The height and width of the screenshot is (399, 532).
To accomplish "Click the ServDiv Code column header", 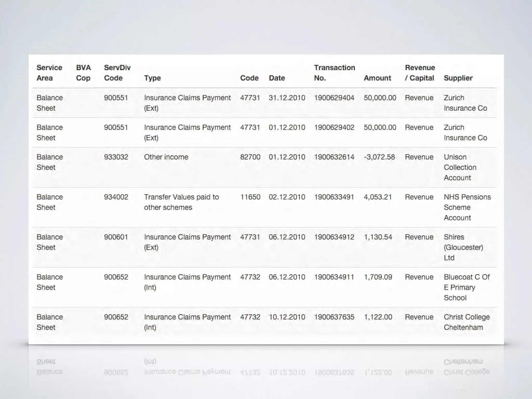I will [117, 73].
